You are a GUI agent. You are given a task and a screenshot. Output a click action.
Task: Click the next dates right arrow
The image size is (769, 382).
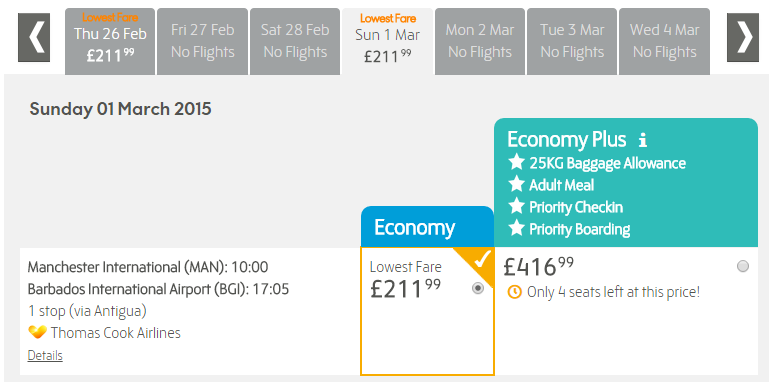(743, 37)
